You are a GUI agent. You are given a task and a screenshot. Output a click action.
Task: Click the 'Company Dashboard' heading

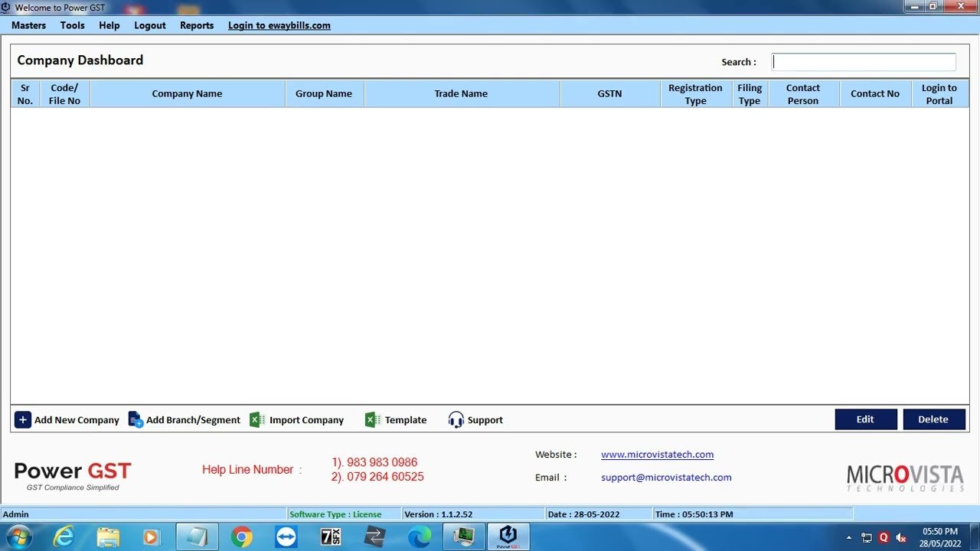click(x=80, y=60)
